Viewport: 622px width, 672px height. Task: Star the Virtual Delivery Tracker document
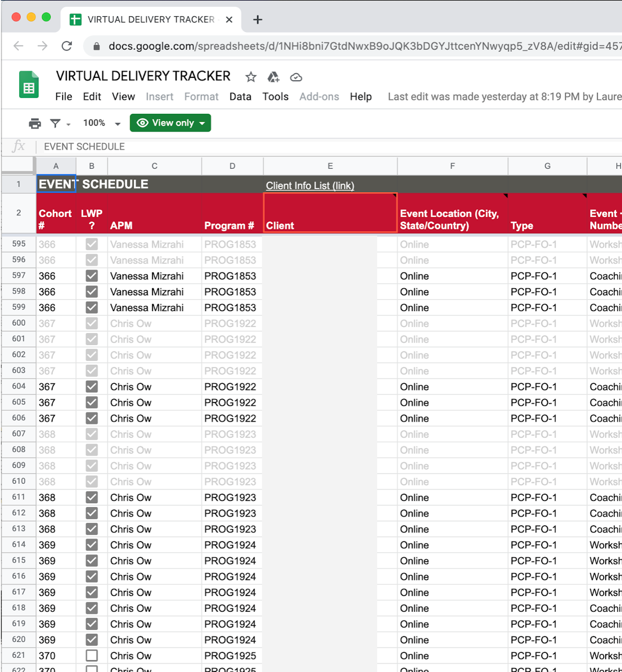pyautogui.click(x=251, y=77)
